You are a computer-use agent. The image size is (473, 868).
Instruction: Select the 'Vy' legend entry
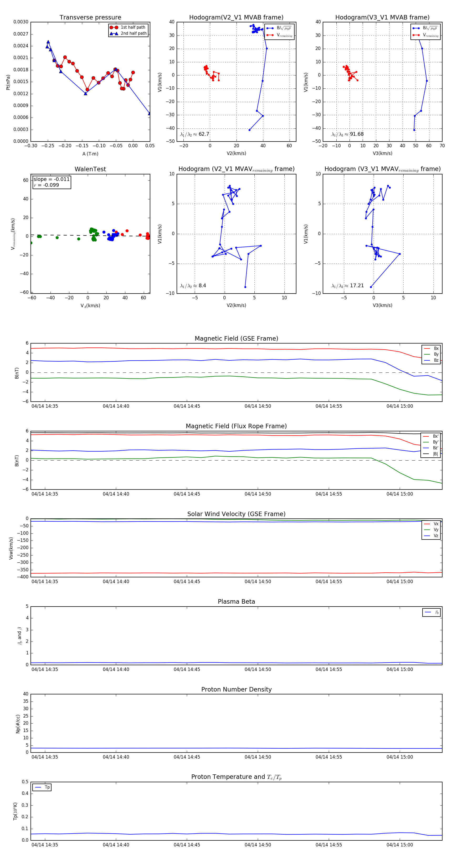(431, 530)
